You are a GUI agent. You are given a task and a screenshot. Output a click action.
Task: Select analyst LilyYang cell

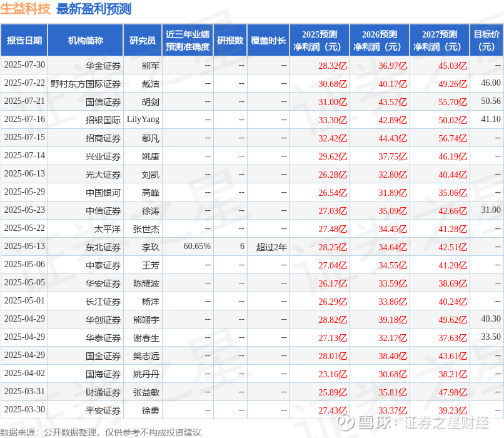(143, 120)
